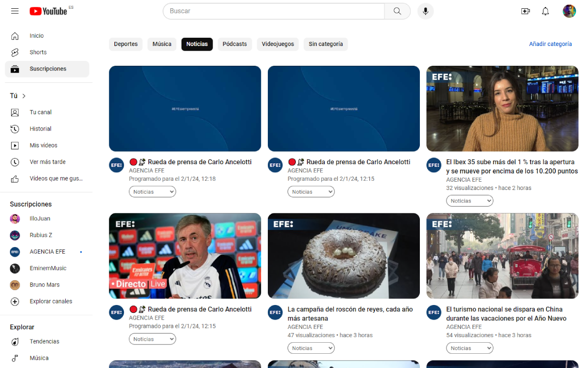Click the Añadir categoría link
The width and height of the screenshot is (588, 368).
click(x=550, y=44)
